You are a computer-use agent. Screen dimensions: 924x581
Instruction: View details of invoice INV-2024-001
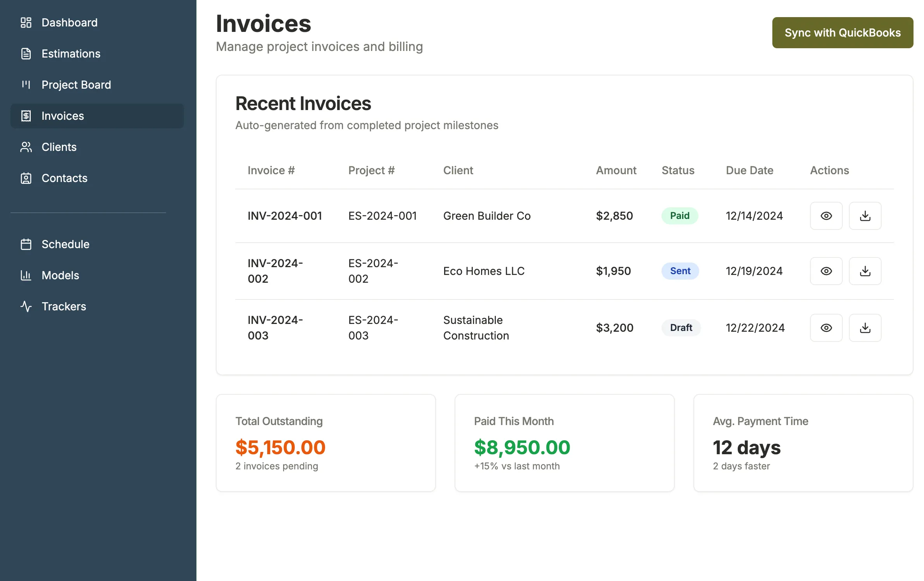click(826, 216)
